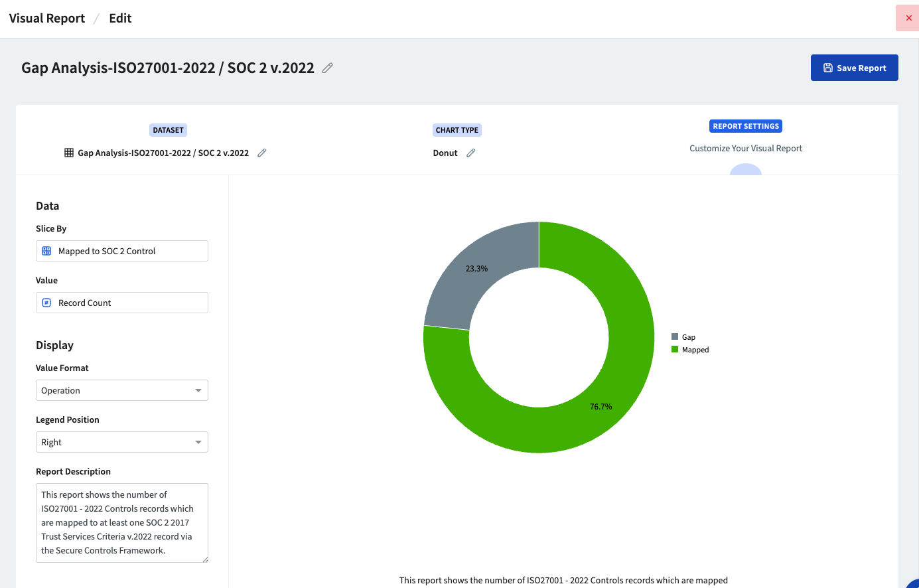
Task: Click the Mapped to SOC 2 Control field icon
Action: 46,251
